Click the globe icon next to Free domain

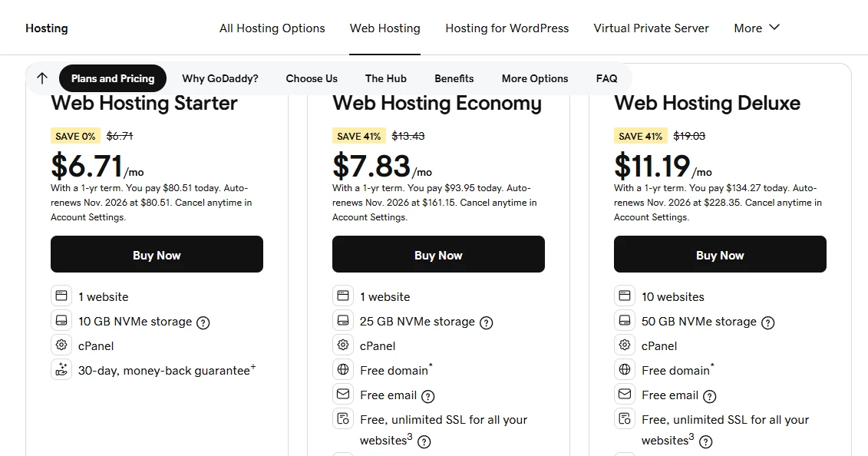343,369
